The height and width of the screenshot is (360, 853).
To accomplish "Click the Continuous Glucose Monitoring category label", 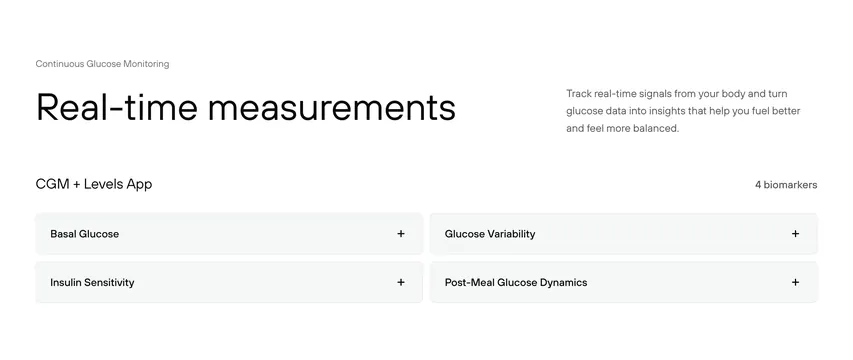I will pos(102,64).
